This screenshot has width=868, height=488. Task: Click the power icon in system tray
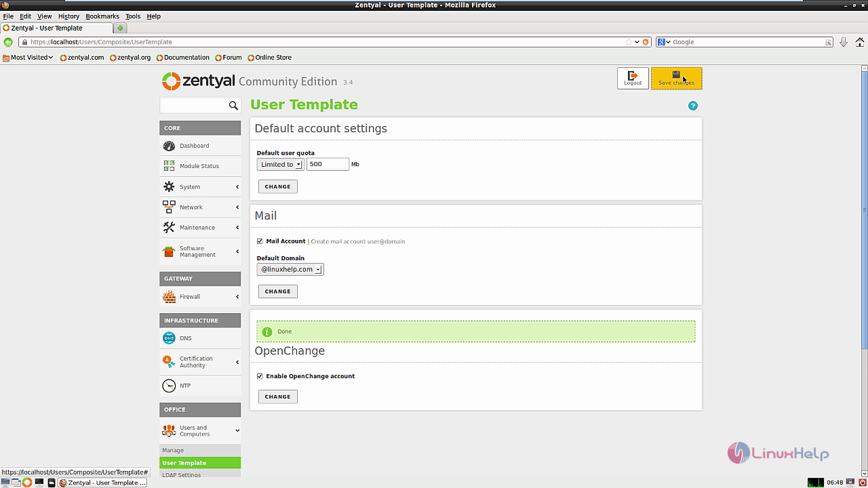tap(861, 483)
